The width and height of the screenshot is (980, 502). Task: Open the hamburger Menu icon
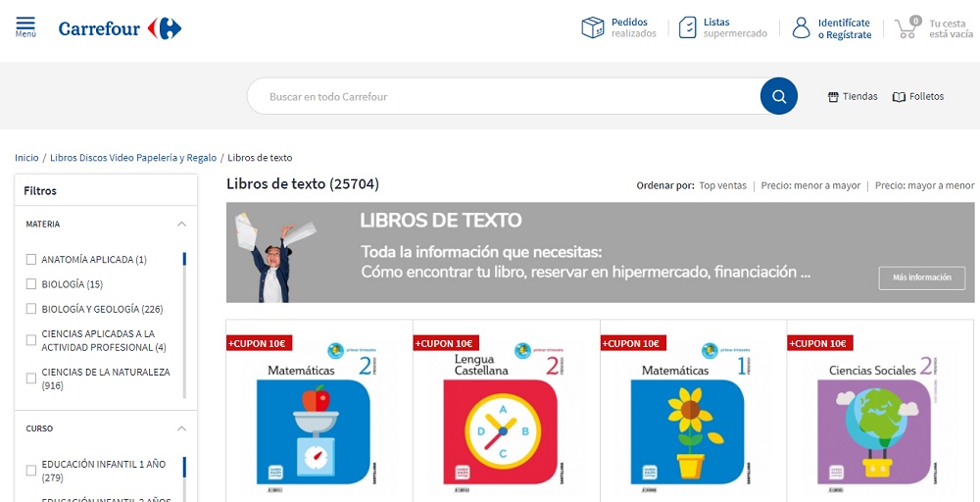point(25,25)
